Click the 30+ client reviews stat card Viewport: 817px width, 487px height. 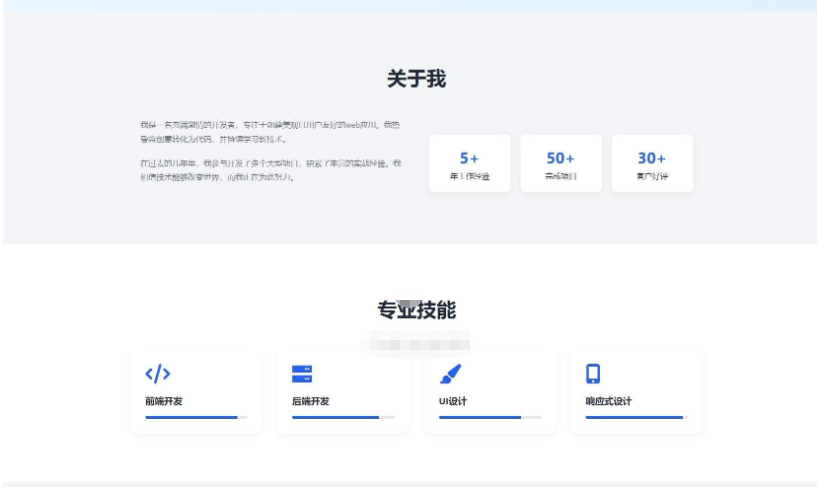point(652,164)
